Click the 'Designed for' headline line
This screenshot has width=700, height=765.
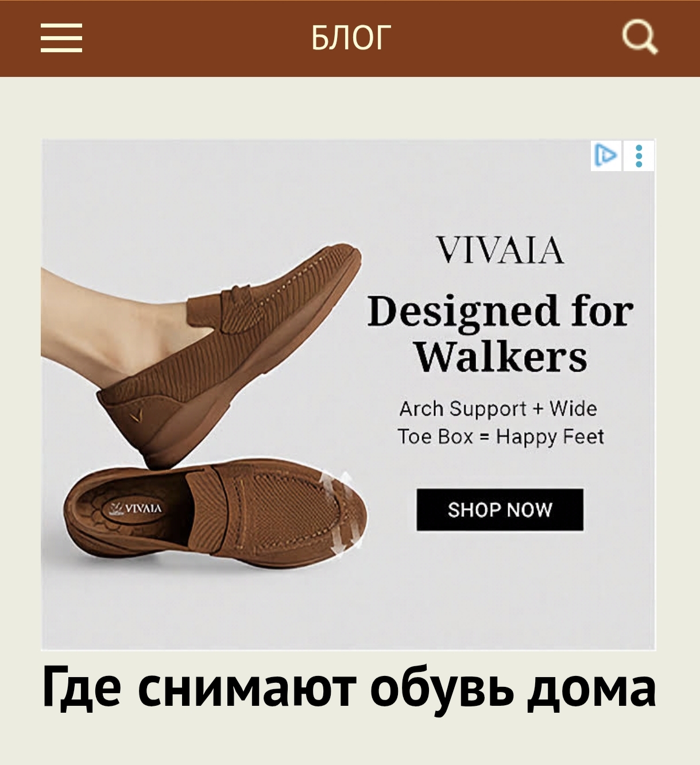tap(500, 312)
